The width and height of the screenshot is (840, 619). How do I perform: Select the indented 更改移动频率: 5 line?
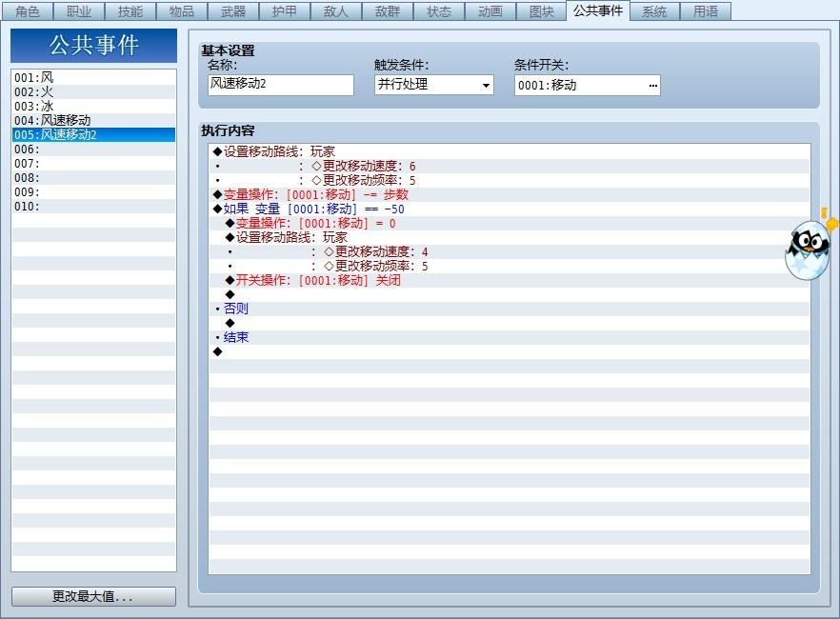[x=509, y=266]
